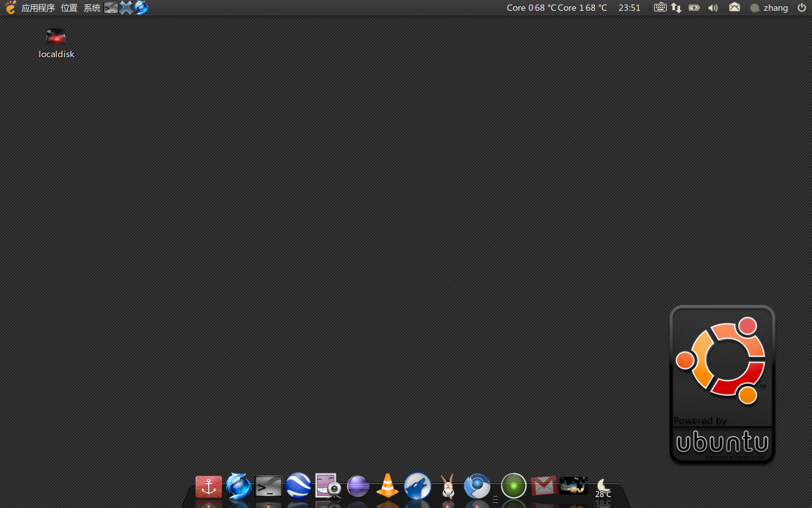Viewport: 812px width, 508px height.
Task: Click the keyboard input method indicator
Action: (660, 8)
